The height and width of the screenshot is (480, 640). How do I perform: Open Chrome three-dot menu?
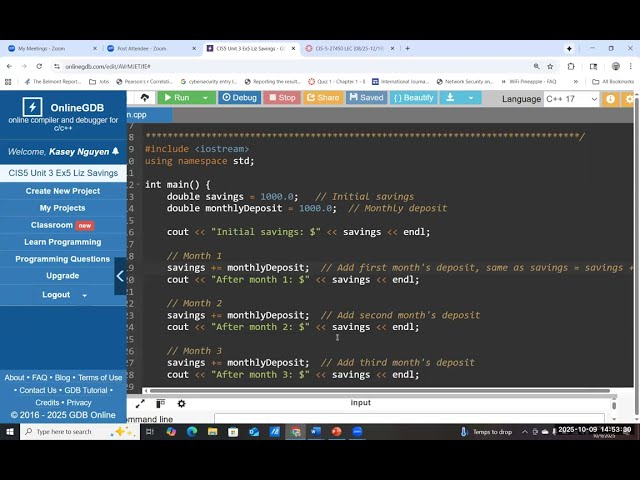(x=631, y=66)
